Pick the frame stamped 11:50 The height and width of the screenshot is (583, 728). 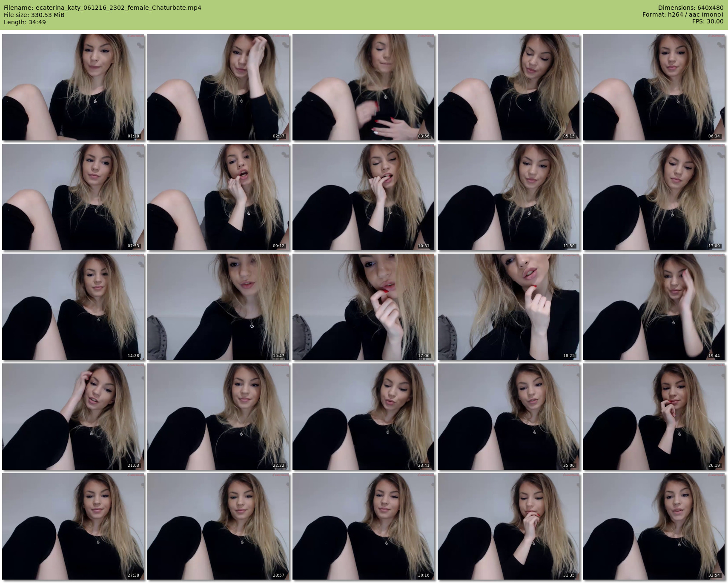click(x=508, y=197)
